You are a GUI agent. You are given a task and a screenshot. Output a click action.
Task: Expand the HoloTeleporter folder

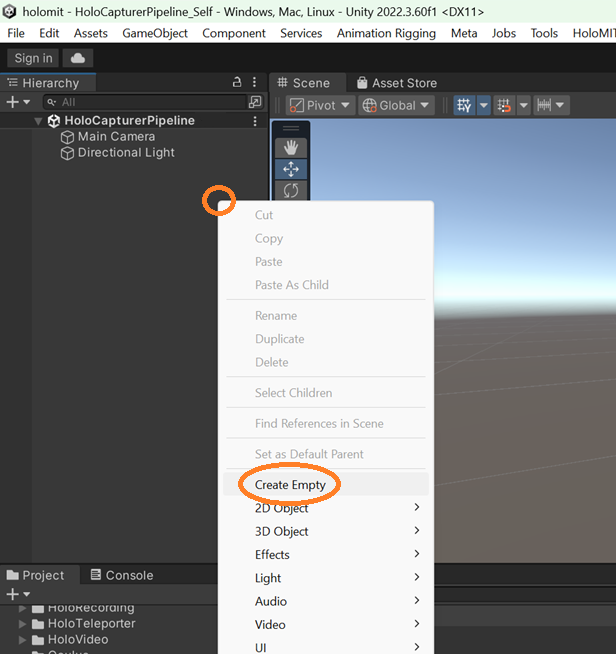tap(23, 623)
